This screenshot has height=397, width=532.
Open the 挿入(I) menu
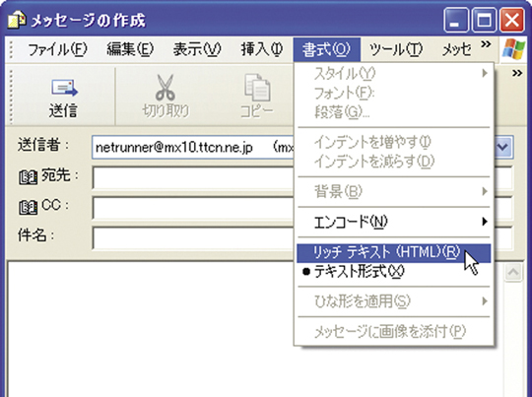tap(261, 50)
